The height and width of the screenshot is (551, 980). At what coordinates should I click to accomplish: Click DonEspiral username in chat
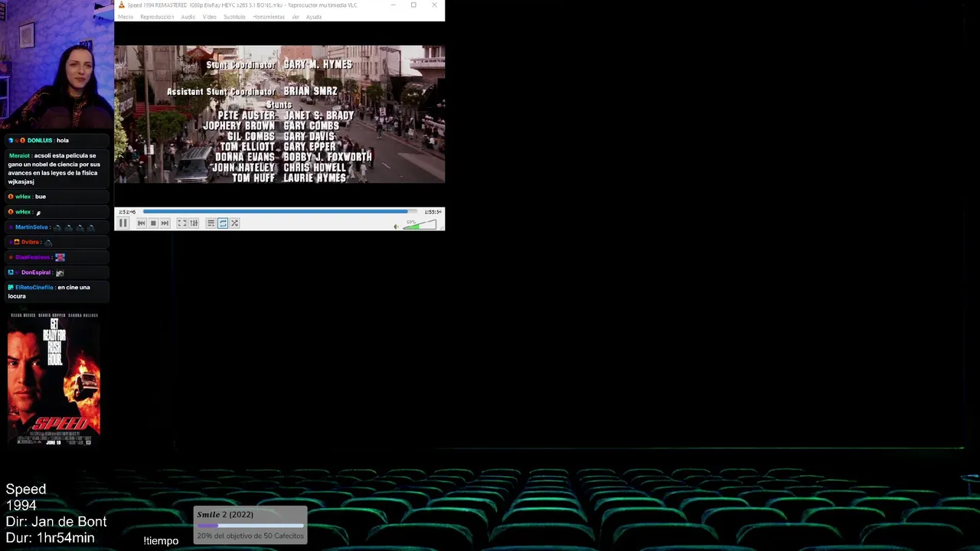36,272
